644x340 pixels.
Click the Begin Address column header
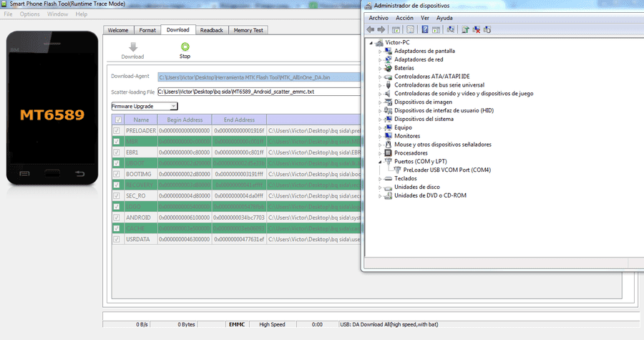(185, 120)
